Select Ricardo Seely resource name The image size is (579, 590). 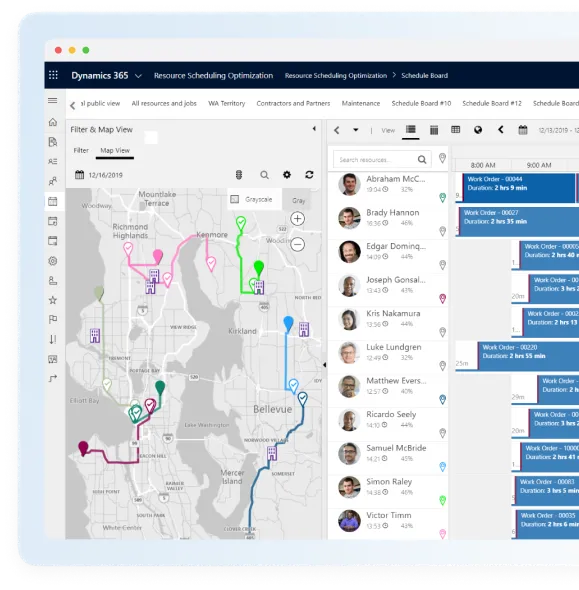pos(391,414)
